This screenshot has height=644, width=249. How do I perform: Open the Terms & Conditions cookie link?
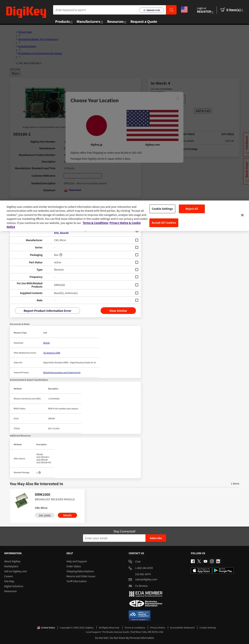[x=95, y=223]
